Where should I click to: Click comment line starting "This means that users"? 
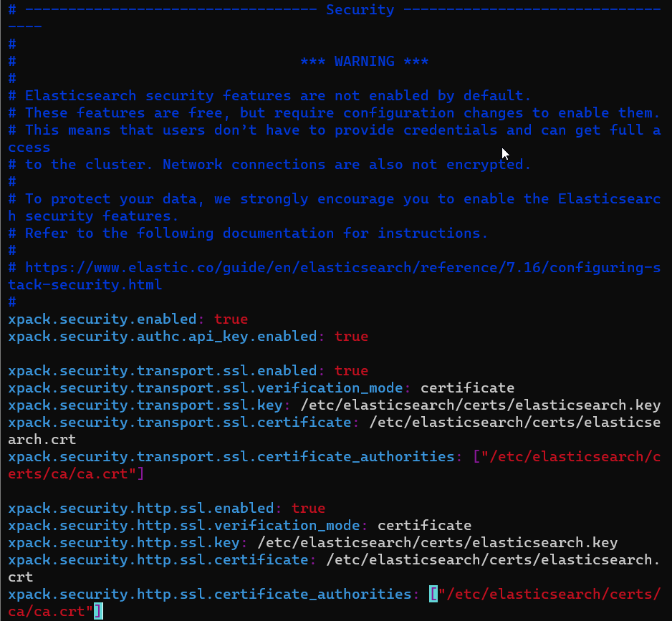click(335, 138)
